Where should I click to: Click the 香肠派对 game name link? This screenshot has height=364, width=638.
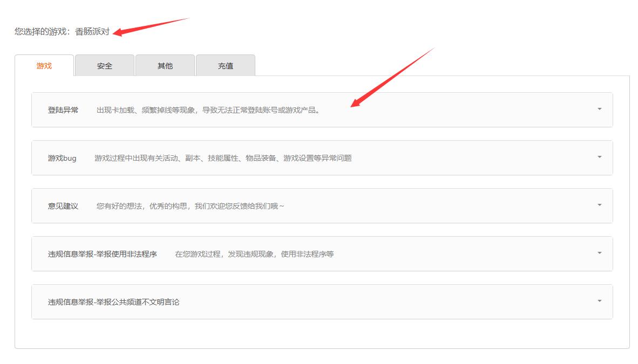pos(93,32)
